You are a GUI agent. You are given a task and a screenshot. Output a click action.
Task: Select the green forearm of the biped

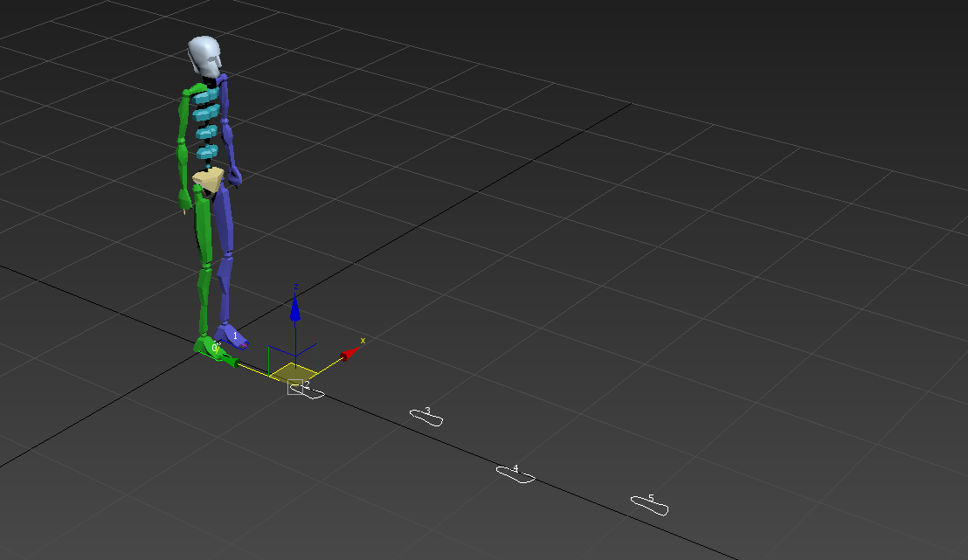coord(183,165)
